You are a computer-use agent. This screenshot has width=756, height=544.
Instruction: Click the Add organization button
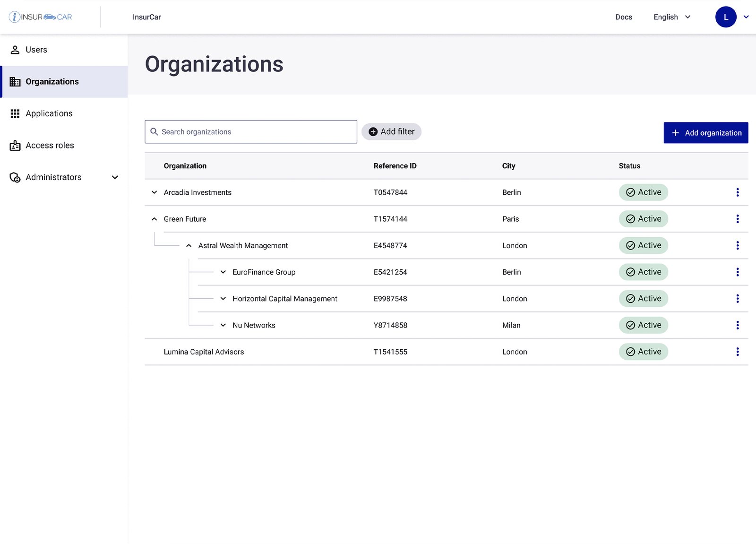pyautogui.click(x=705, y=133)
